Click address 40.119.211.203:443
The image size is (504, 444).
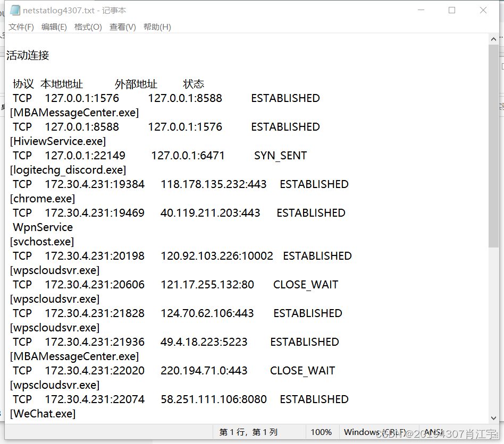click(x=210, y=213)
